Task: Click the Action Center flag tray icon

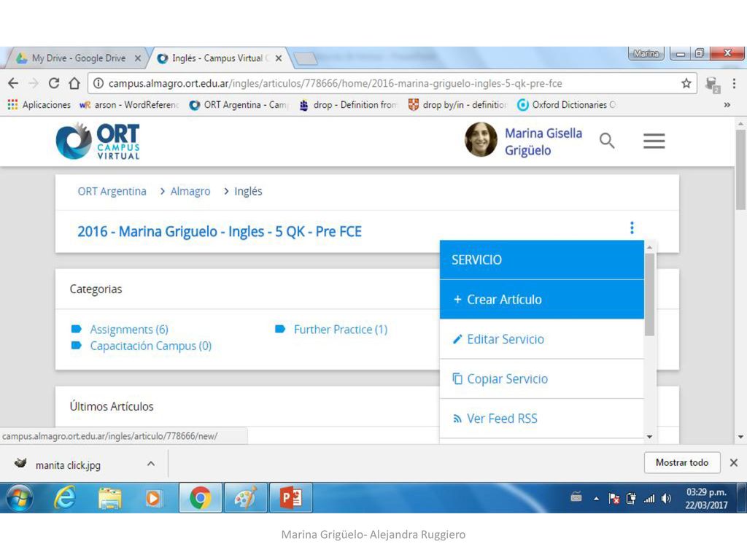Action: [614, 499]
